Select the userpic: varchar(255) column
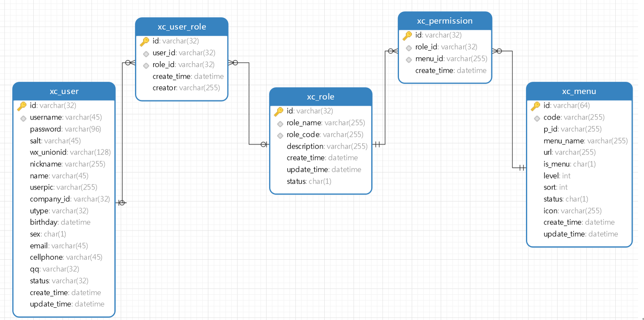 coord(64,187)
